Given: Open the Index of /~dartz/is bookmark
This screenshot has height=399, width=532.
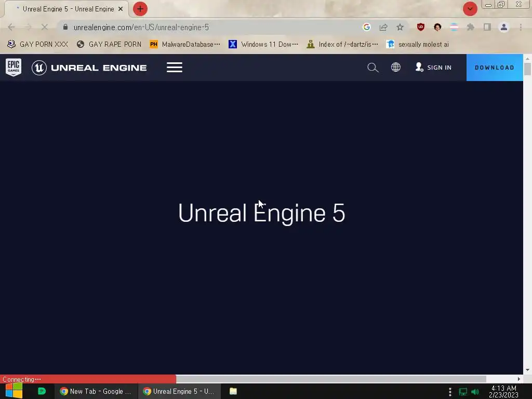Looking at the screenshot, I should (342, 44).
